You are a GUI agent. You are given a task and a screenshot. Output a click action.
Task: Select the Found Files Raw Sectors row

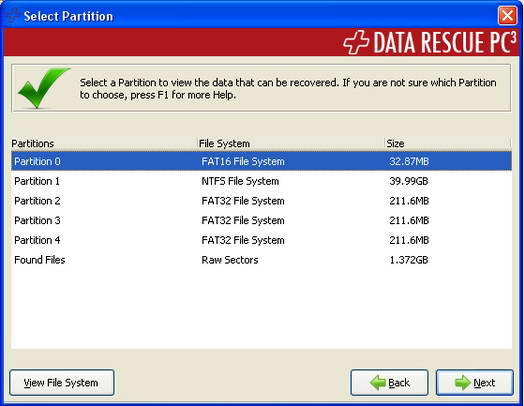click(261, 260)
